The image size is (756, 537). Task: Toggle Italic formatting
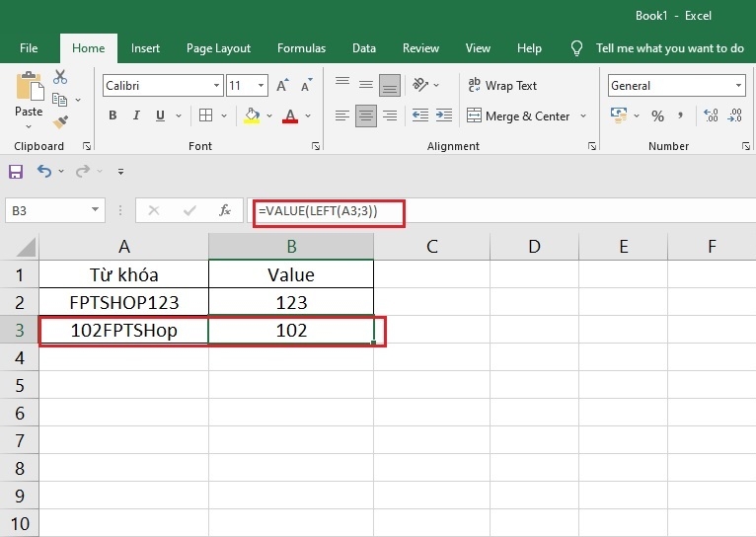click(136, 115)
